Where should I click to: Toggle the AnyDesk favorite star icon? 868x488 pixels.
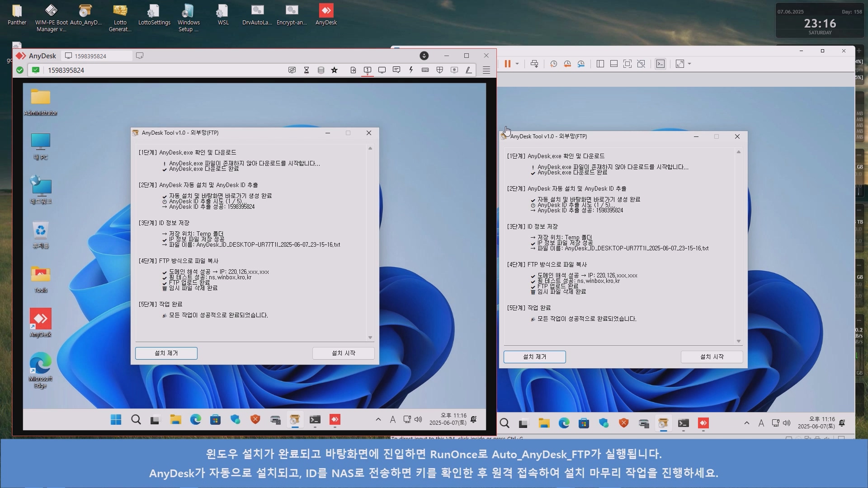335,70
